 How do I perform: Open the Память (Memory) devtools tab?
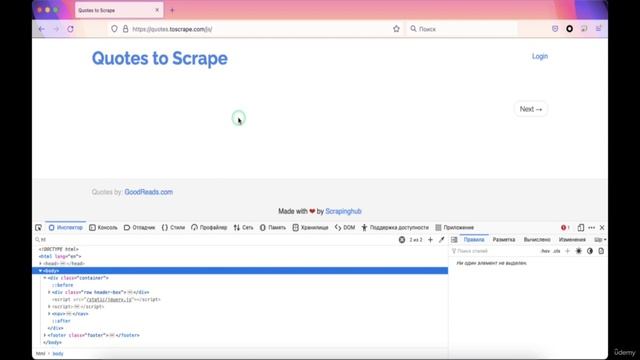point(273,227)
